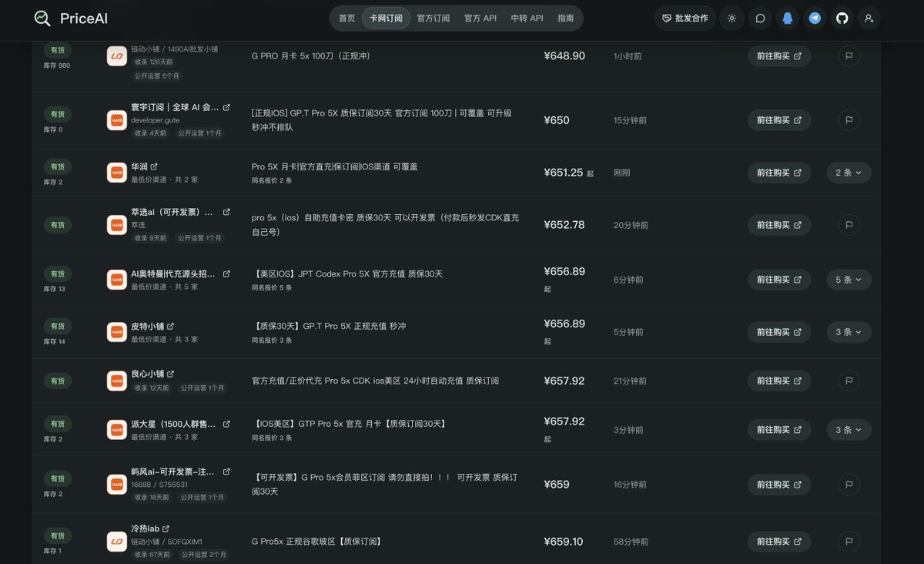924x564 pixels.
Task: Open external link icon next to 良心小铺
Action: coord(170,374)
